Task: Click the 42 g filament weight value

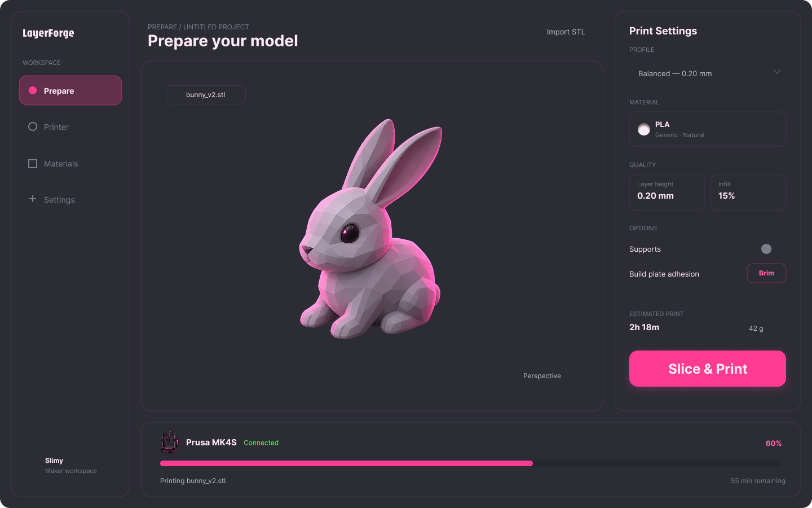Action: coord(756,329)
